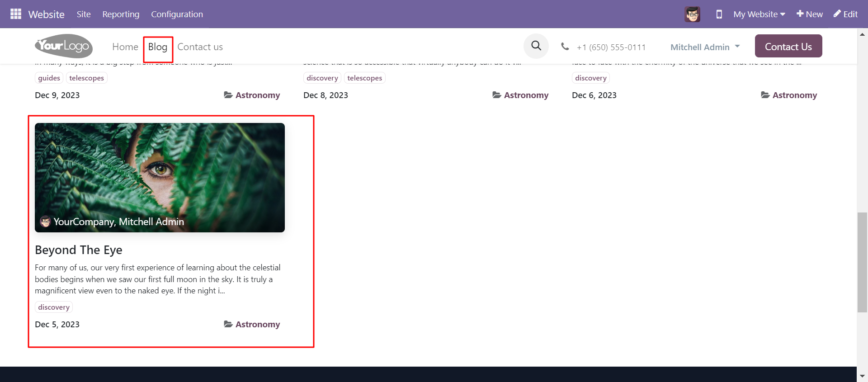Call the +1 (650) 555-0111 number link
Viewport: 868px width, 382px height.
[x=611, y=47]
